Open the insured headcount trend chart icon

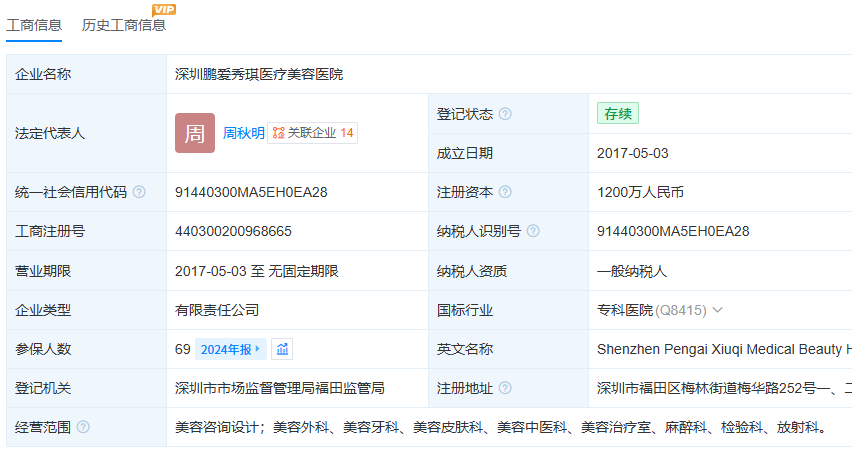(283, 349)
